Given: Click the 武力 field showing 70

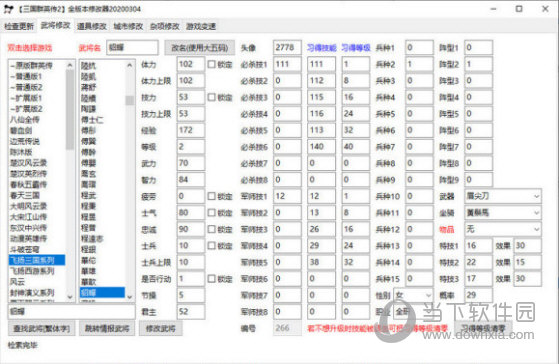Looking at the screenshot, I should (191, 163).
